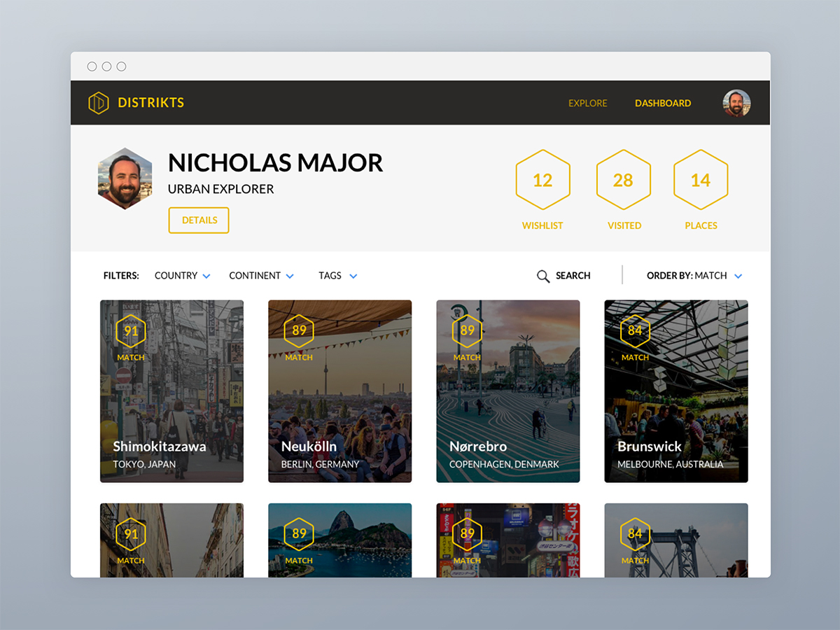Image resolution: width=840 pixels, height=630 pixels.
Task: Open the user avatar in navigation bar
Action: 736,103
